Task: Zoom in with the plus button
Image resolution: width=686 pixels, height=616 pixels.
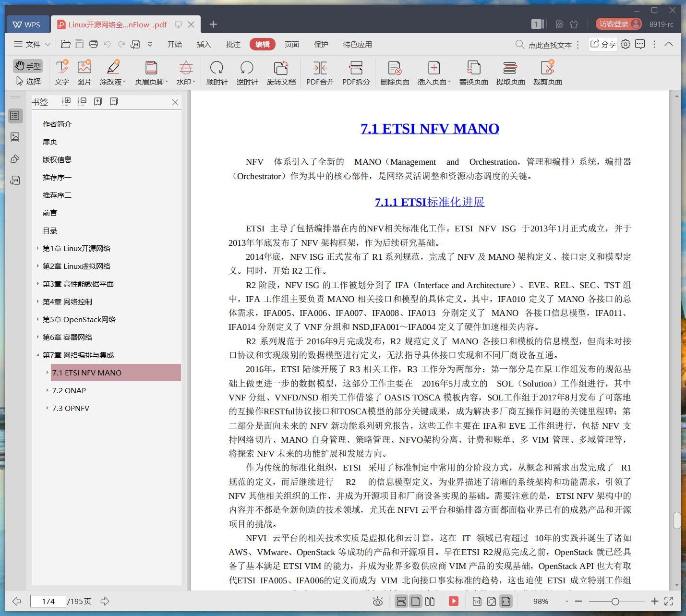Action: click(654, 601)
